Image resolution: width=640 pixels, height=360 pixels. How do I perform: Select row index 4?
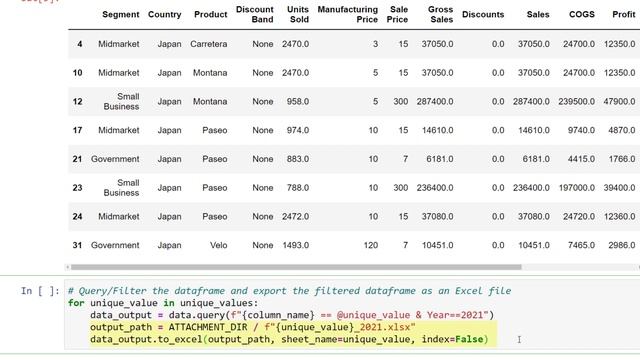click(x=80, y=44)
